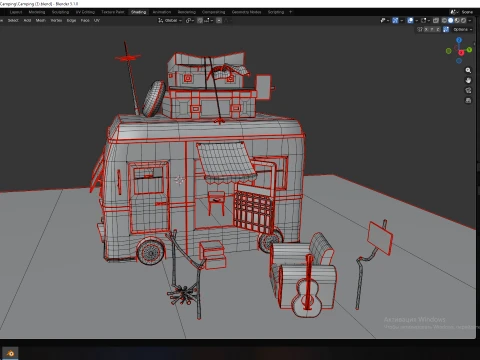Click the red X axis gizmo handle
The width and height of the screenshot is (480, 360).
coord(461,53)
